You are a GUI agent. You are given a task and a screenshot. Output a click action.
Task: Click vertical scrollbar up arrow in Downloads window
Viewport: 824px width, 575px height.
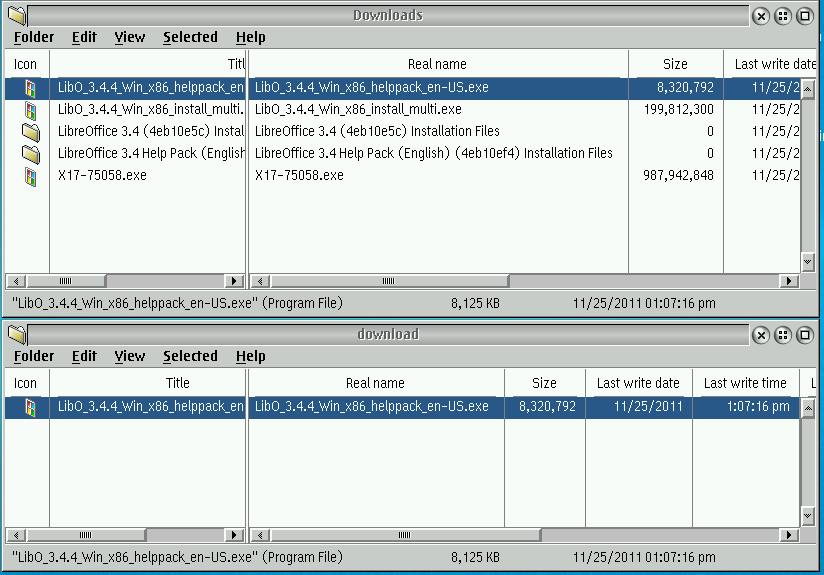point(808,89)
